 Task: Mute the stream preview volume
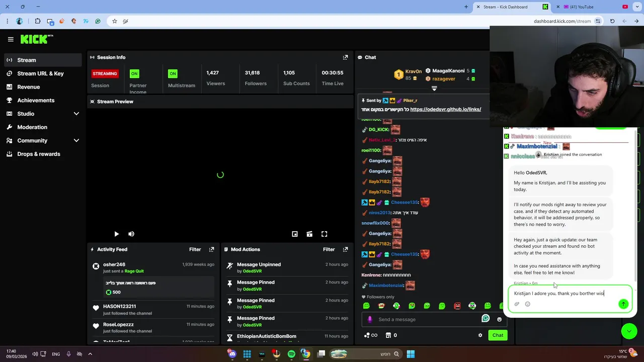click(131, 234)
